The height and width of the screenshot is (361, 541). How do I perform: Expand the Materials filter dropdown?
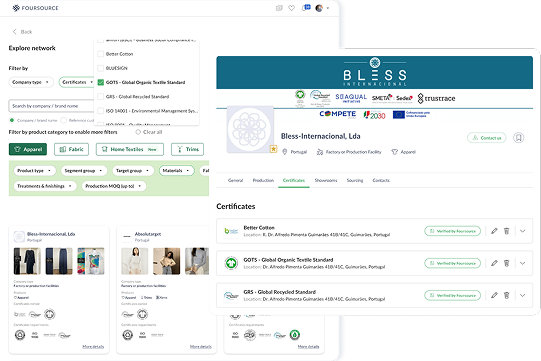[176, 170]
